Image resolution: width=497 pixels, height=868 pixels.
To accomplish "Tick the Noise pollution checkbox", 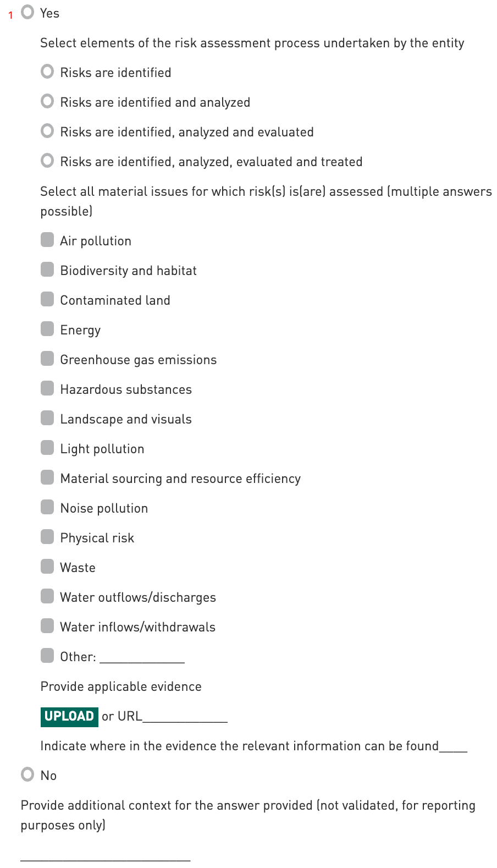I will [48, 507].
